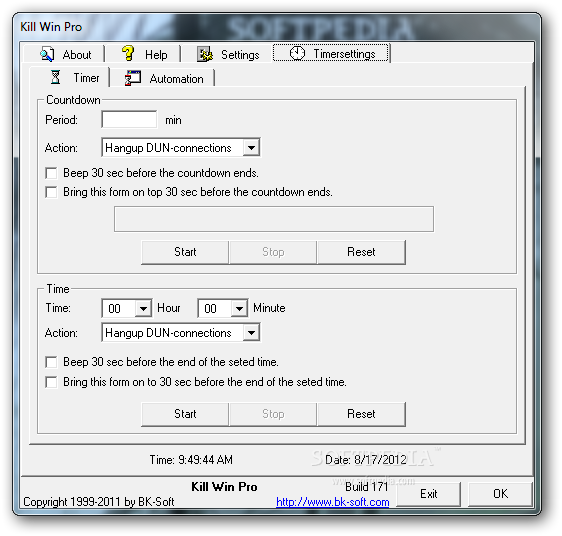The image size is (562, 536).
Task: Expand the Countdown Action dropdown
Action: (251, 148)
